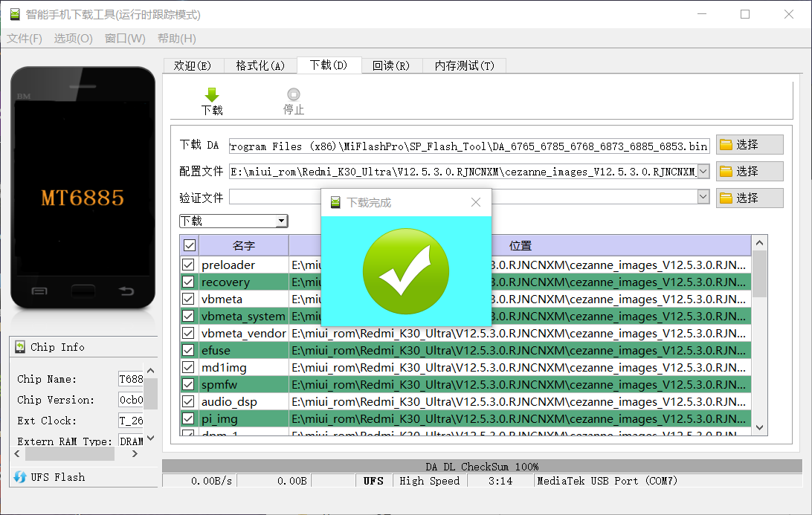Screen dimensions: 812x515
Task: Click the Chip Version value field
Action: [131, 400]
